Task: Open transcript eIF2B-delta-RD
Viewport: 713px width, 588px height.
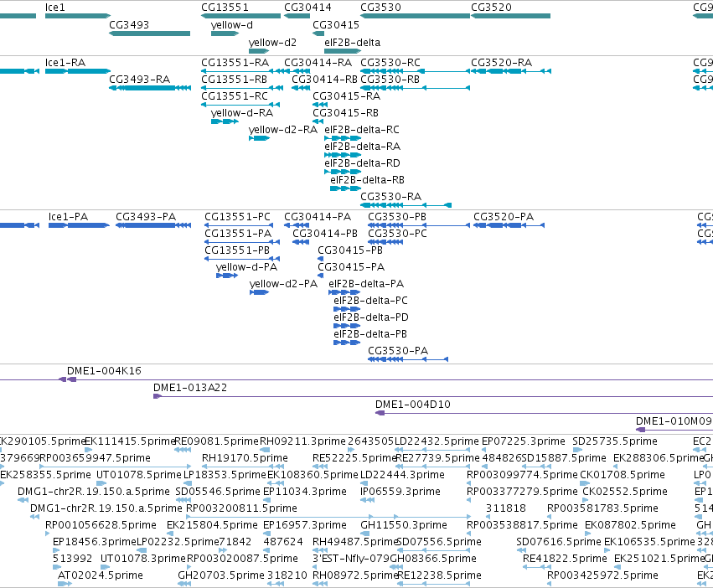Action: (x=363, y=163)
